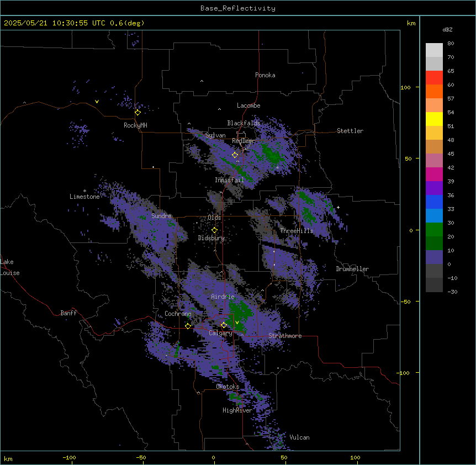The width and height of the screenshot is (476, 465).
Task: Click the Stettler label
Action: pyautogui.click(x=350, y=131)
